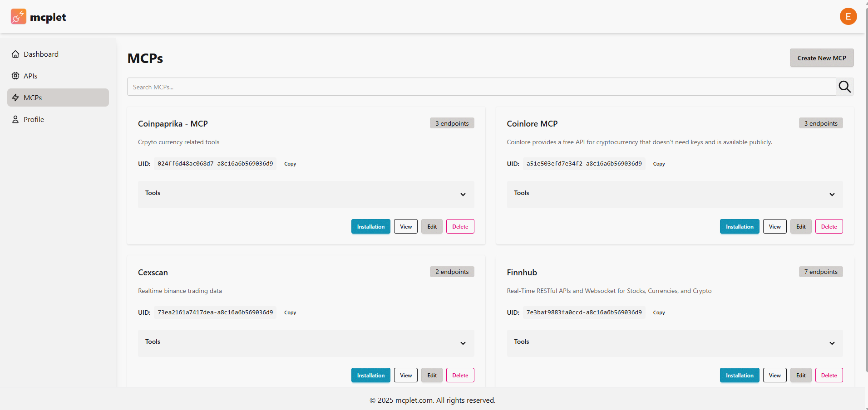
Task: Select UID a51e503efd7e34f2-a8c16a6b569036d9
Action: [x=584, y=164]
